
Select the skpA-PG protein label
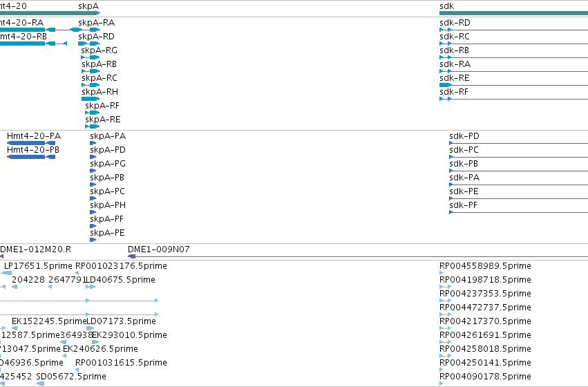click(x=108, y=164)
